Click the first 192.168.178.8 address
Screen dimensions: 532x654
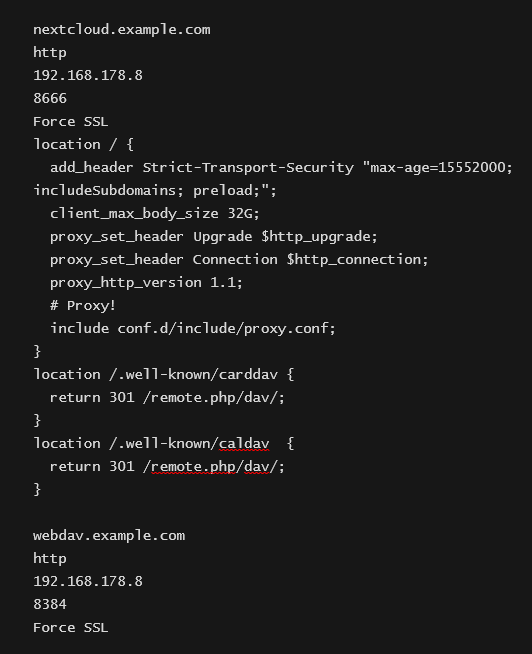(88, 75)
